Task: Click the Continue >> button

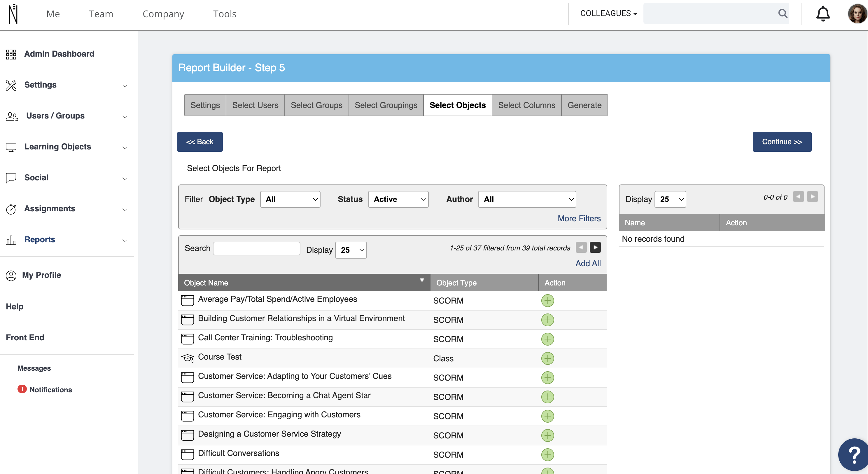Action: pyautogui.click(x=782, y=142)
